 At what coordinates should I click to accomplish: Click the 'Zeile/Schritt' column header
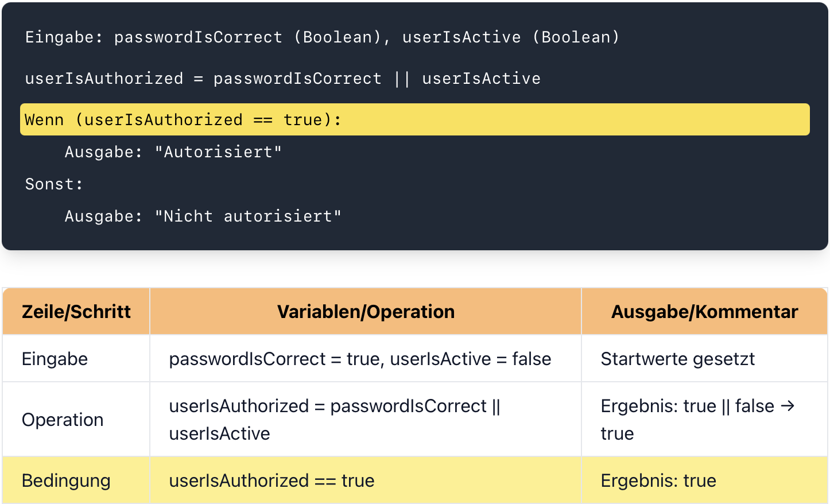coord(76,311)
